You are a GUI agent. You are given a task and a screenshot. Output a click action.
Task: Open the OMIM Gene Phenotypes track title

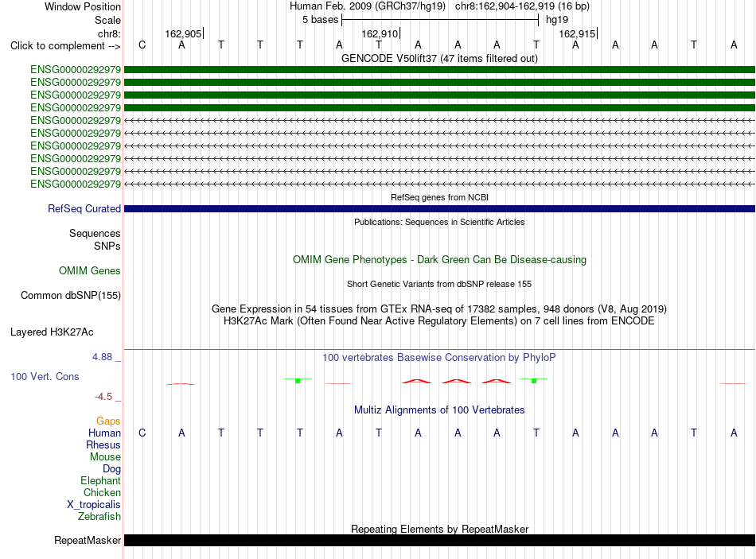(x=439, y=260)
